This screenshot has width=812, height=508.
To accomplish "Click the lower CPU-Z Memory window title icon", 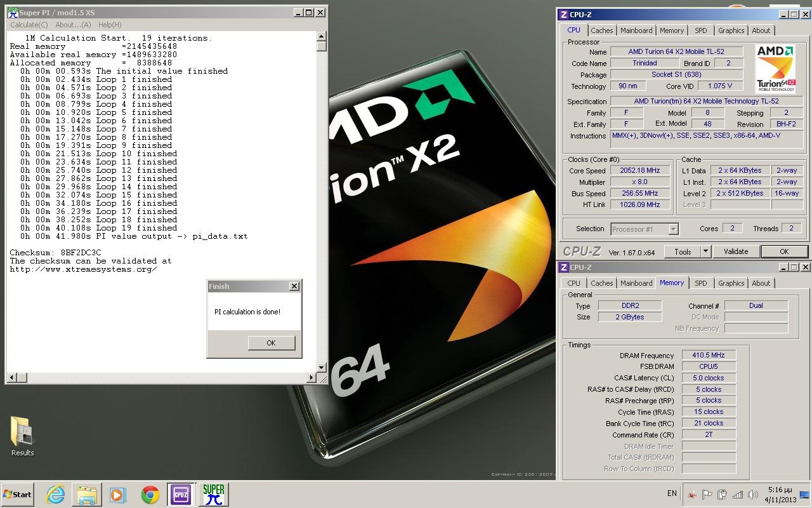I will 564,267.
